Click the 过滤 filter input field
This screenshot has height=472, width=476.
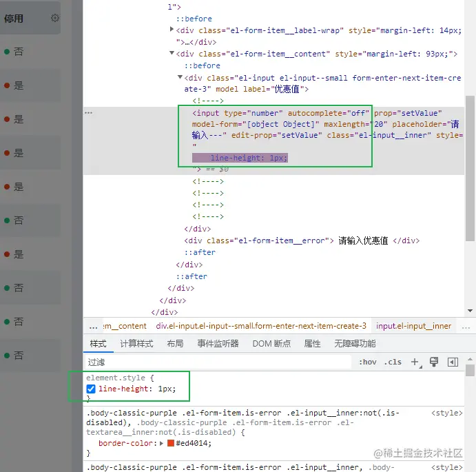[x=218, y=362]
